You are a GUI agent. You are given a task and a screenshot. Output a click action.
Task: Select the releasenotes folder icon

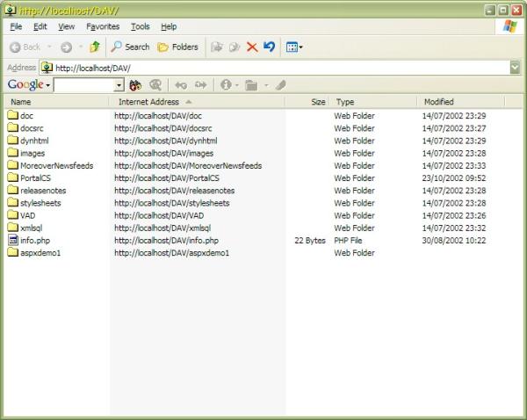[13, 190]
